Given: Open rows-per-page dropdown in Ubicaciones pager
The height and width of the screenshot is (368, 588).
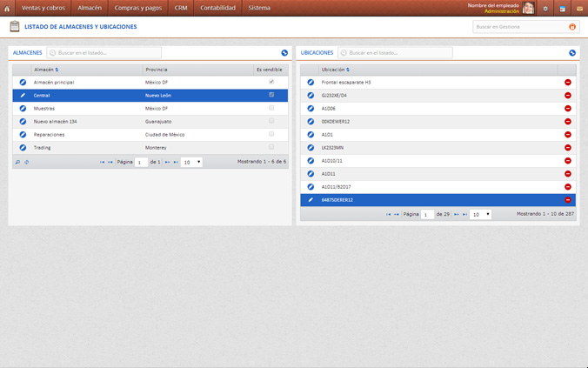Looking at the screenshot, I should (480, 214).
